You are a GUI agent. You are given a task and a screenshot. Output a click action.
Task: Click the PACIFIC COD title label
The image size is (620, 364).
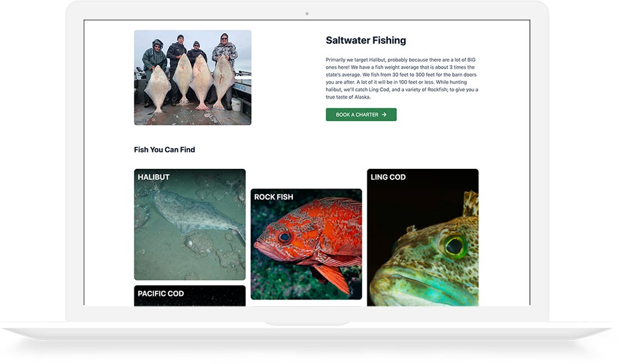(160, 294)
